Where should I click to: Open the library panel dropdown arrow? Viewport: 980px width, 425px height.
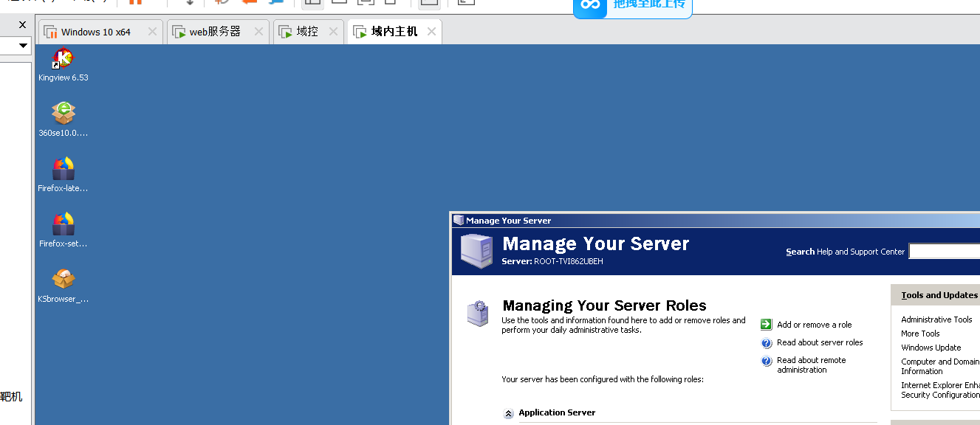23,46
